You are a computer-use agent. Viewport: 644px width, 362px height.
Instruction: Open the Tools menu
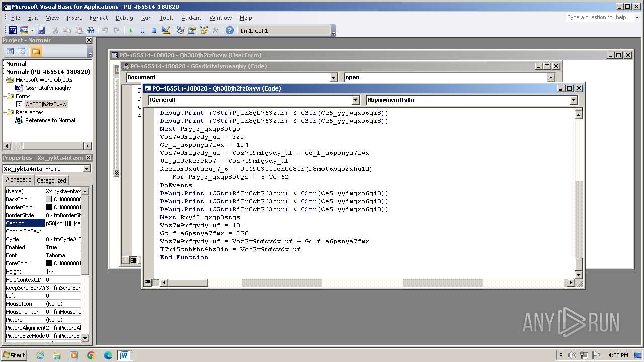click(x=167, y=18)
